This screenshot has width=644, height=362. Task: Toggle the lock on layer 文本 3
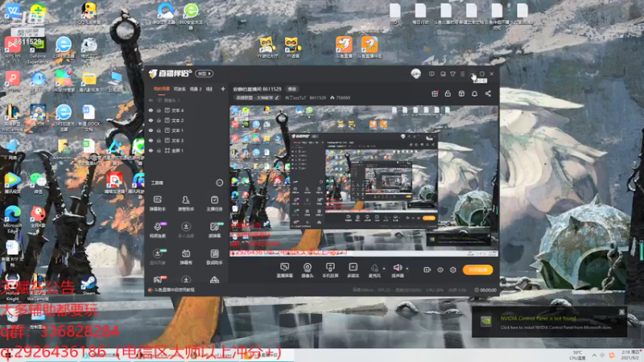click(159, 141)
